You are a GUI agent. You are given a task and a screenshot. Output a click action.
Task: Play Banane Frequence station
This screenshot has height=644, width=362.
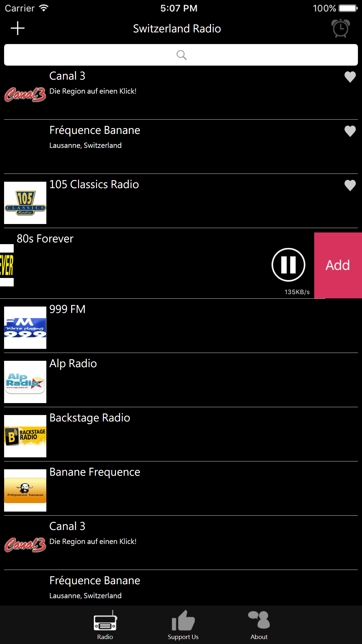click(181, 489)
